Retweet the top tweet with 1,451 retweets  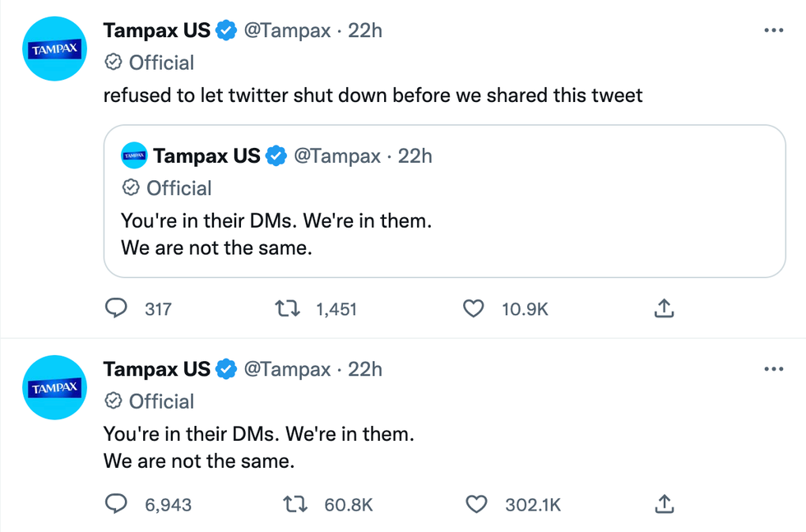click(287, 308)
